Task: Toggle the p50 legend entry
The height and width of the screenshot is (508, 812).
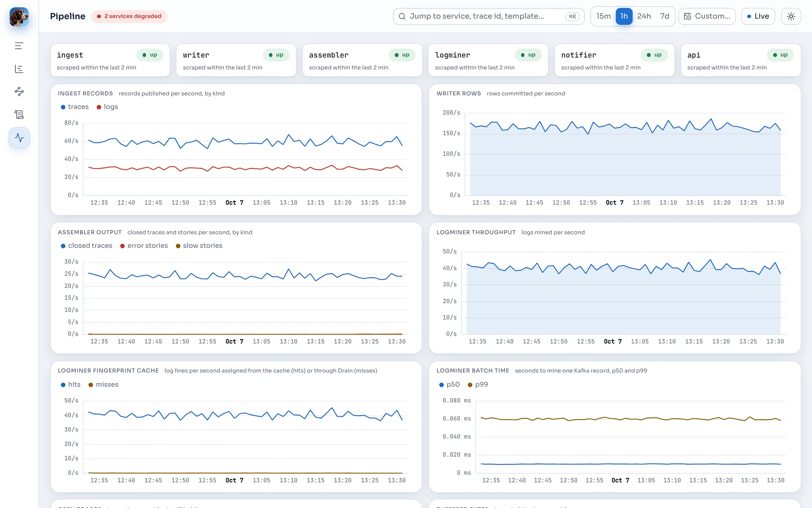Action: pos(450,385)
